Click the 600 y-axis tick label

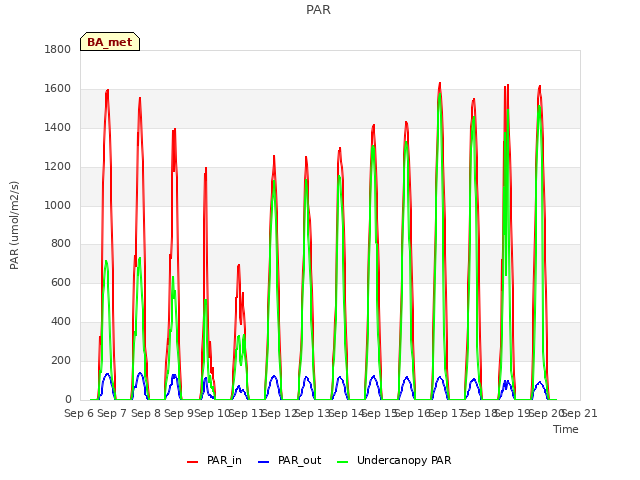coord(61,282)
